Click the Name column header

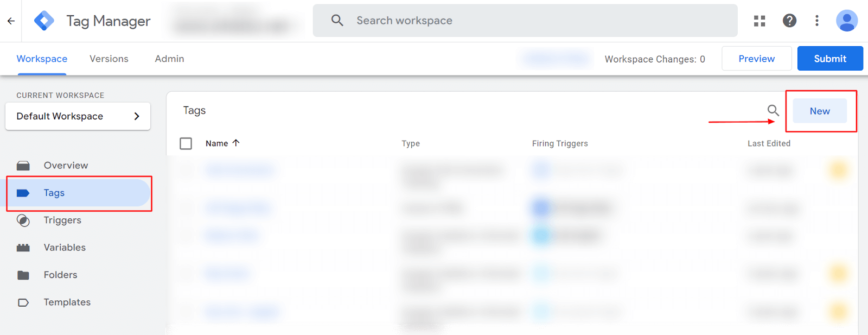(216, 143)
